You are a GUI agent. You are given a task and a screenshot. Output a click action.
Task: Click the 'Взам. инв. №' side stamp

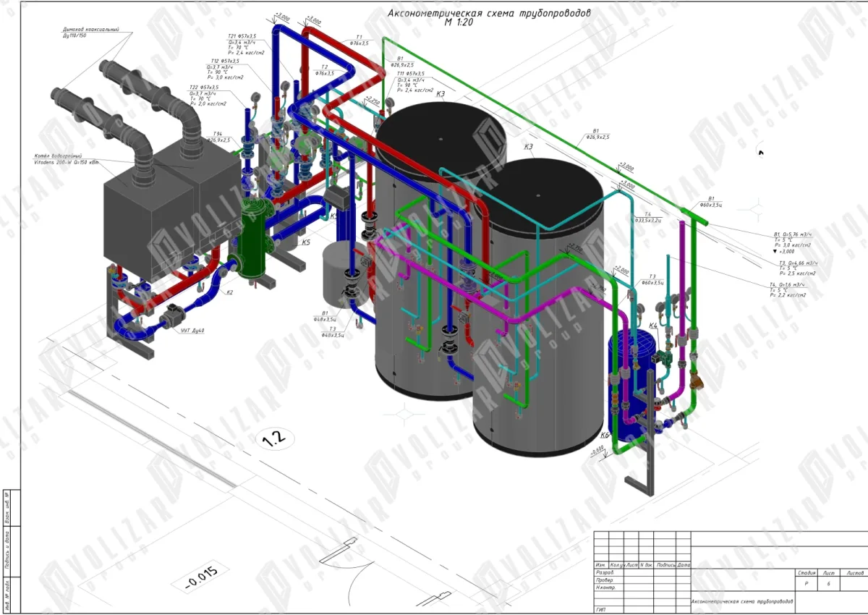coord(7,506)
